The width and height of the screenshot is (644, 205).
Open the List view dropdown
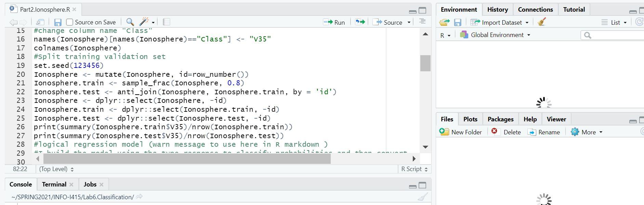point(615,23)
